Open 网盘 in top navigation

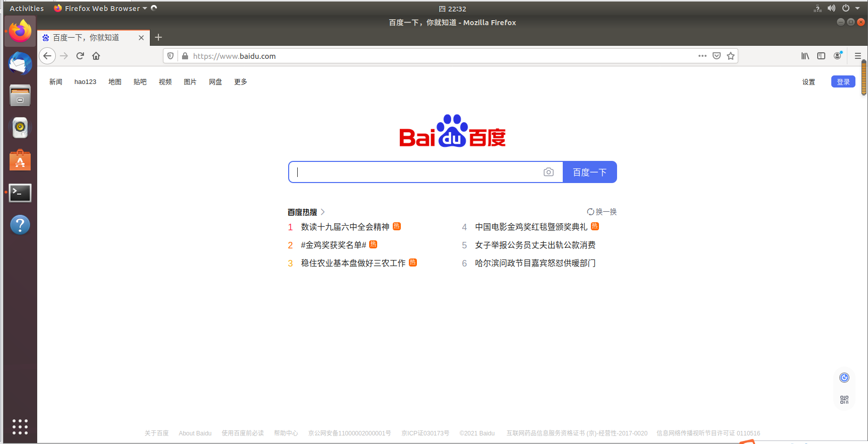click(215, 82)
